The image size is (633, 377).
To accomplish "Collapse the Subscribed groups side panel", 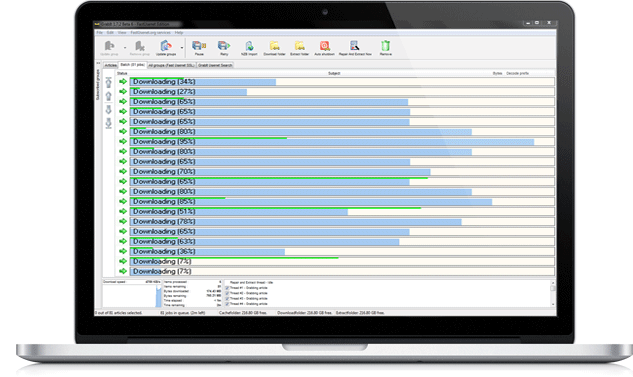I will click(98, 63).
